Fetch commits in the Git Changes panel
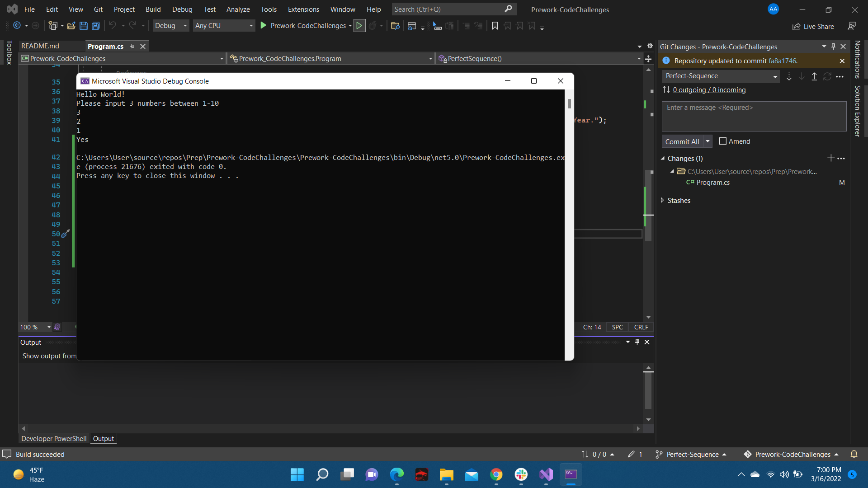The image size is (868, 488). [789, 76]
